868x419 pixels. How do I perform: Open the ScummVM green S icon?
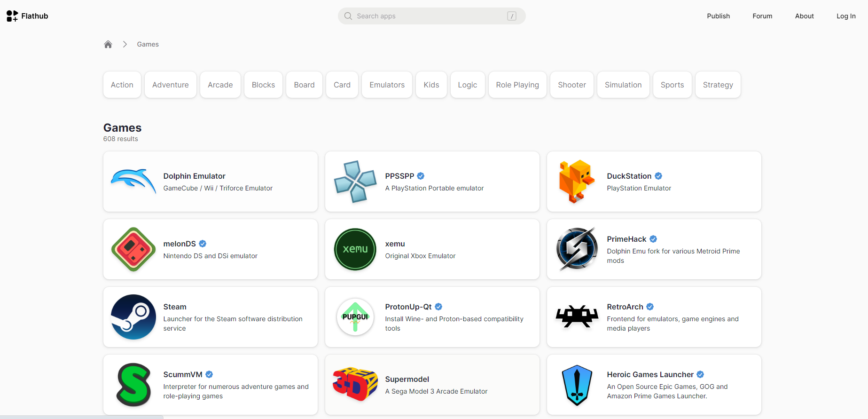pos(133,385)
